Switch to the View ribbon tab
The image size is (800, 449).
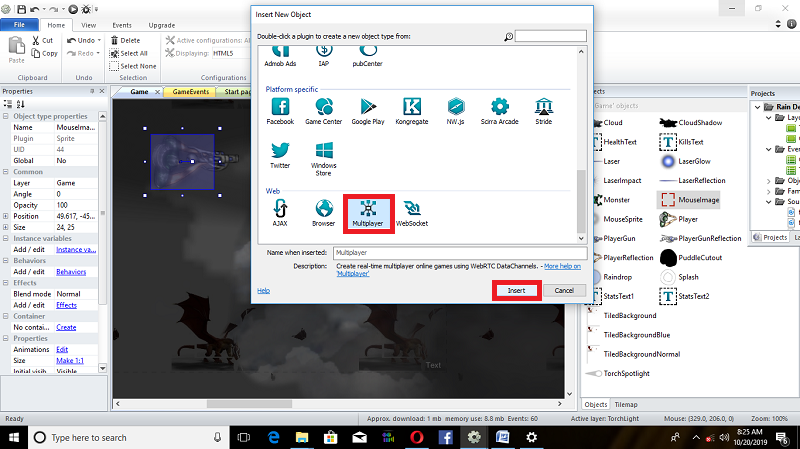(x=88, y=26)
